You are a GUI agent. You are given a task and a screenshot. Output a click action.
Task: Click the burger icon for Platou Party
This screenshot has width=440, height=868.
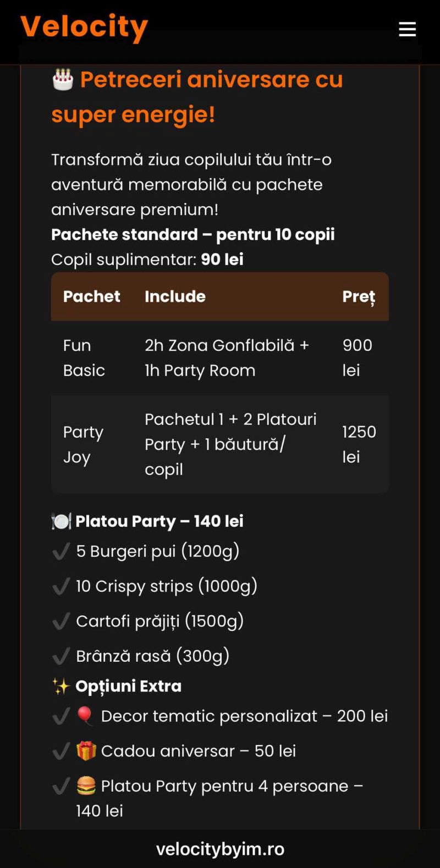pyautogui.click(x=86, y=786)
